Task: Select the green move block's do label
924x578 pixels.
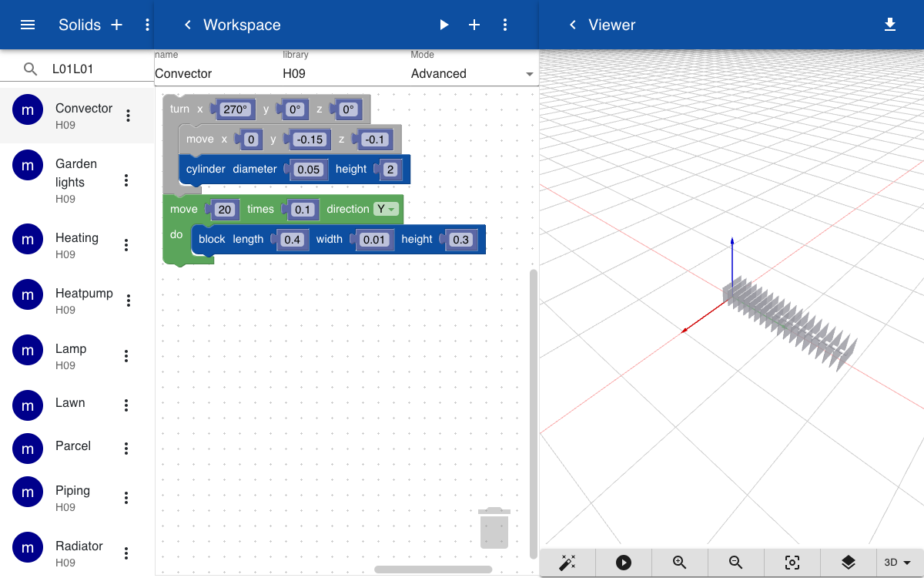Action: tap(176, 234)
